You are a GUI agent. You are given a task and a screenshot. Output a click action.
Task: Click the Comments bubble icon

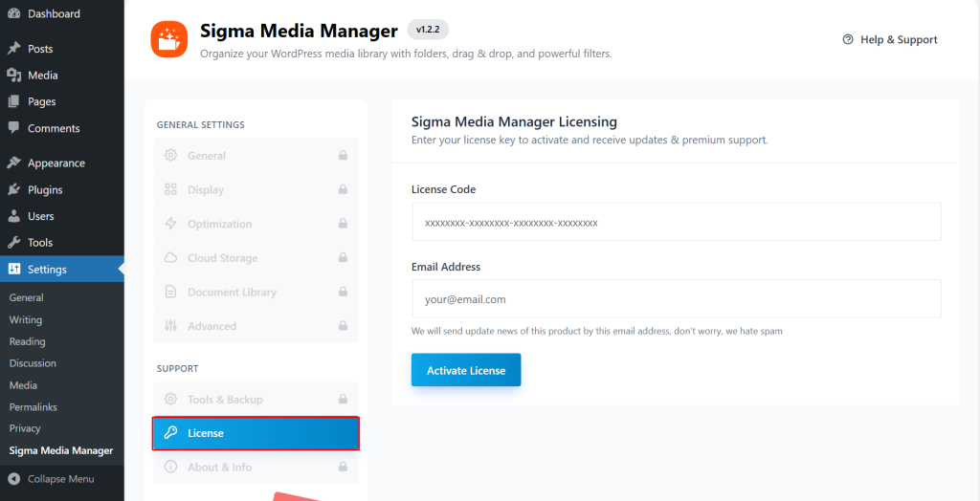point(13,128)
